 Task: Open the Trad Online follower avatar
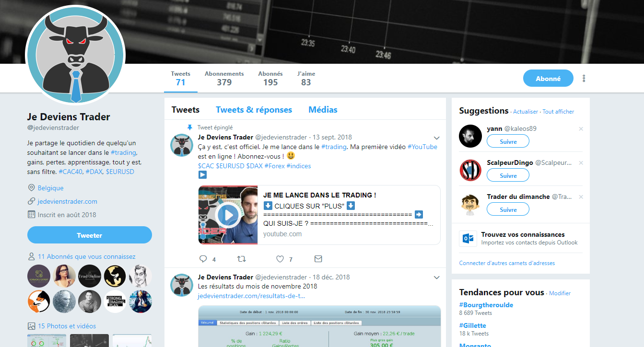click(90, 276)
